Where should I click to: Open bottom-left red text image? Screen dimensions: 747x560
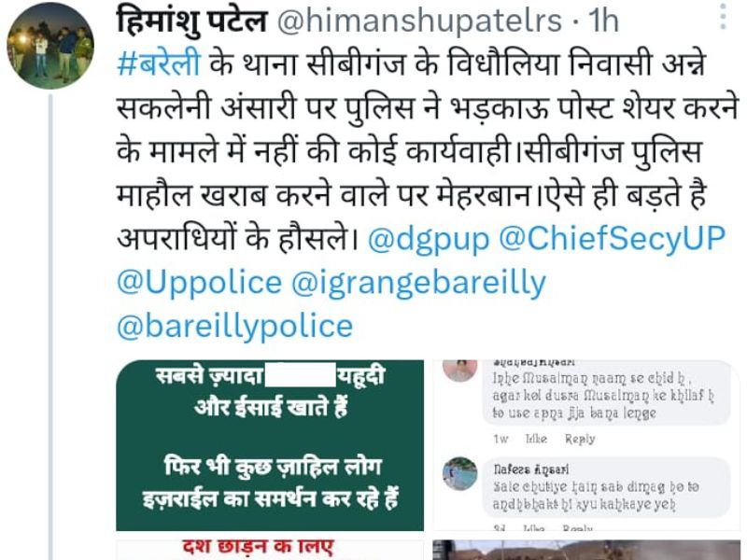[270, 550]
